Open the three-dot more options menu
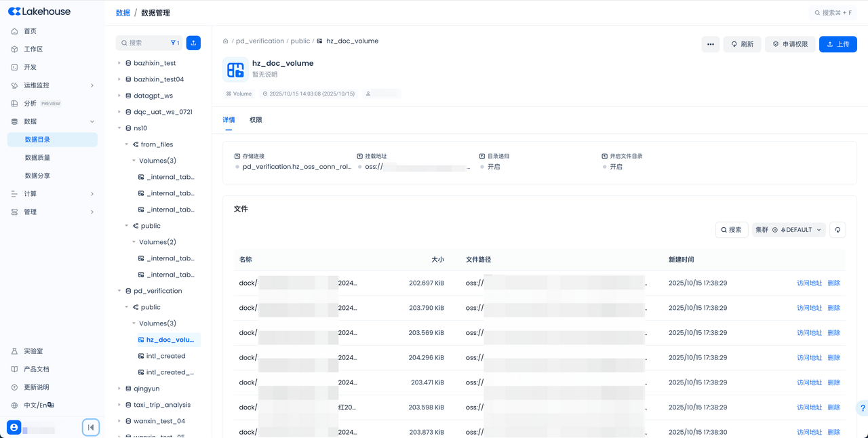This screenshot has height=438, width=868. pyautogui.click(x=710, y=44)
